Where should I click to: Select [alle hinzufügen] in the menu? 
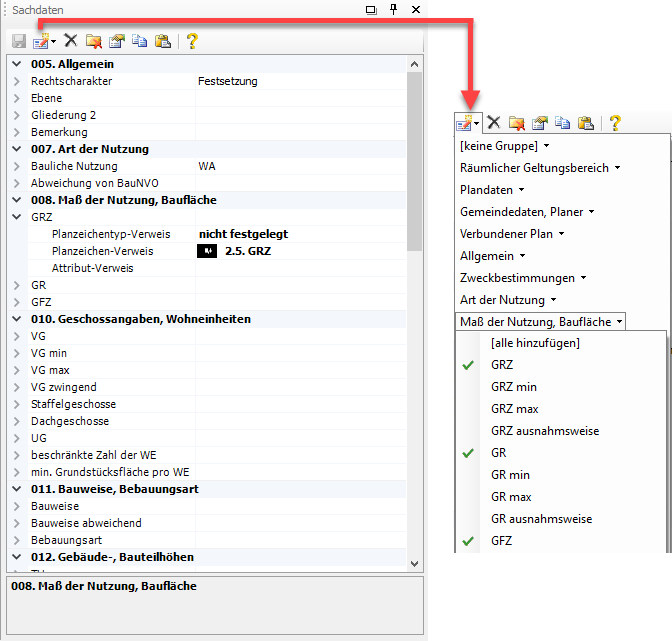pyautogui.click(x=535, y=343)
